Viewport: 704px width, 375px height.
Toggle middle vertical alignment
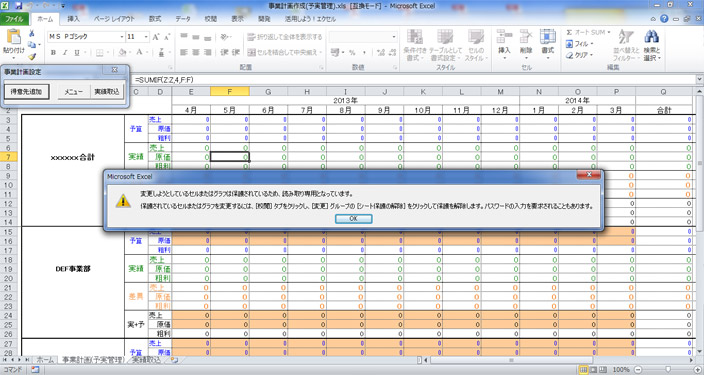tap(196, 37)
